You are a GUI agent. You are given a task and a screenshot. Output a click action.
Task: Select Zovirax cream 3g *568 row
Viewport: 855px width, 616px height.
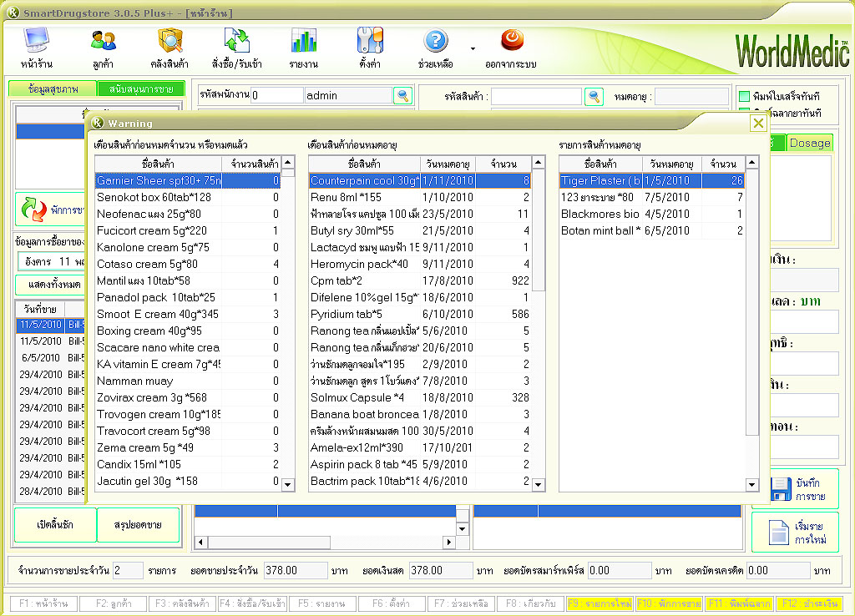188,398
